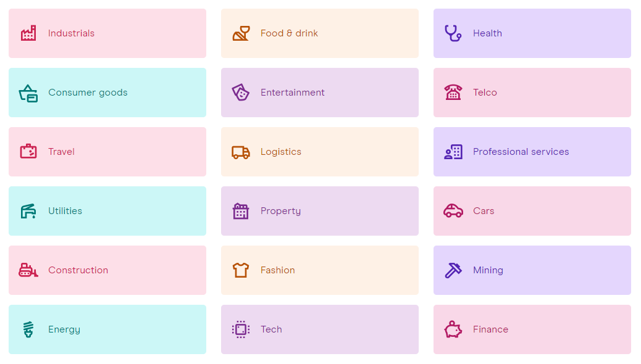641x364 pixels.
Task: Select the Travel category card
Action: pos(107,152)
